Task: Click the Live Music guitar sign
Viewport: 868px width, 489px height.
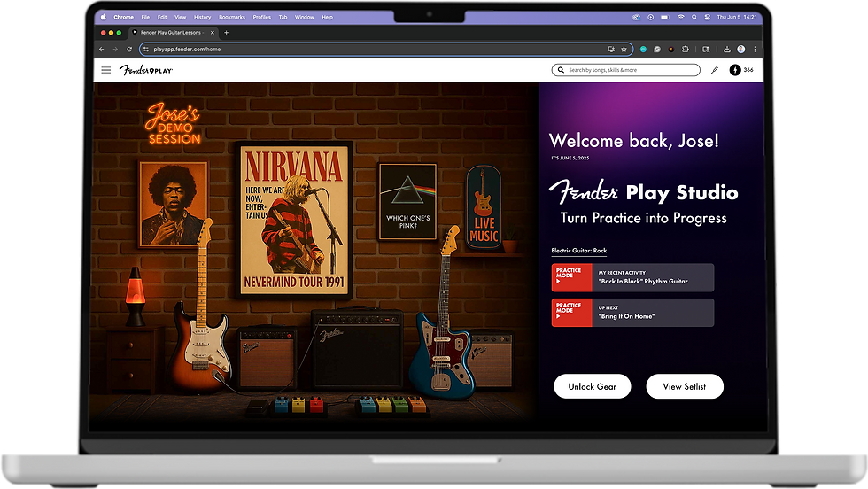Action: pos(484,206)
